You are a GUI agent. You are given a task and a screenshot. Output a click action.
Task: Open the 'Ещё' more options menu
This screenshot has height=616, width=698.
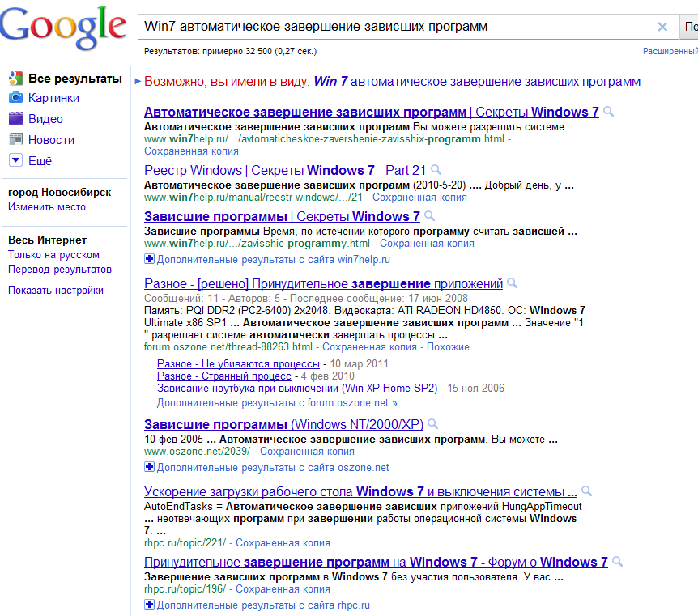[40, 160]
